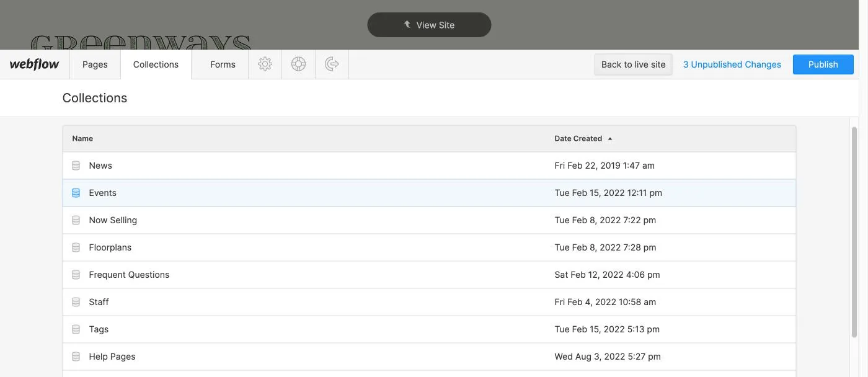Screen dimensions: 868x377
Task: Click the date Sat Feb 12, 2022 4:06 pm
Action: tap(607, 275)
